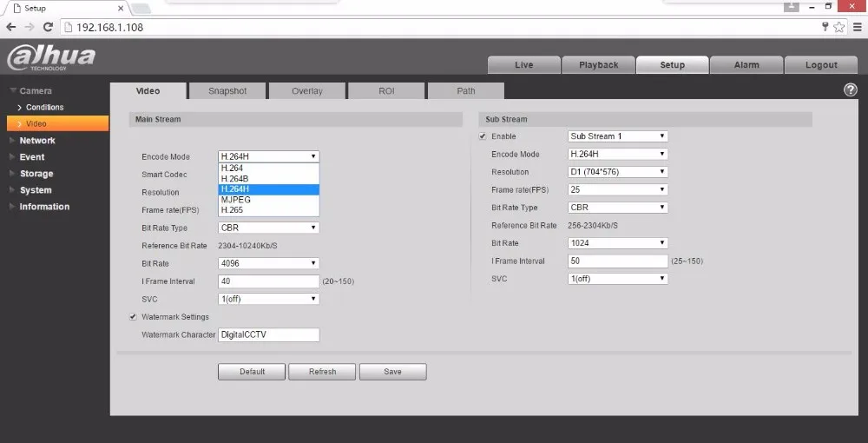Expand the System sidebar section

click(35, 190)
